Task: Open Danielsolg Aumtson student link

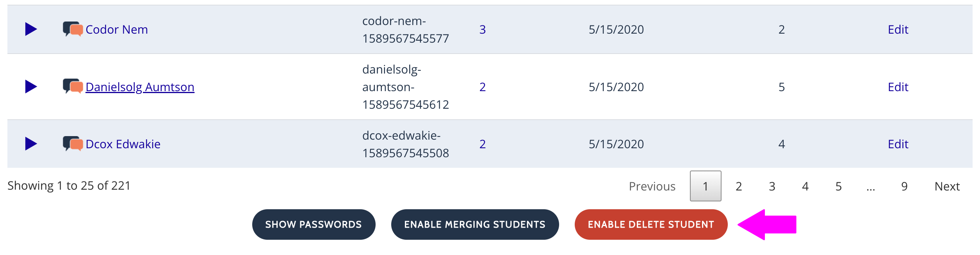Action: pos(140,87)
